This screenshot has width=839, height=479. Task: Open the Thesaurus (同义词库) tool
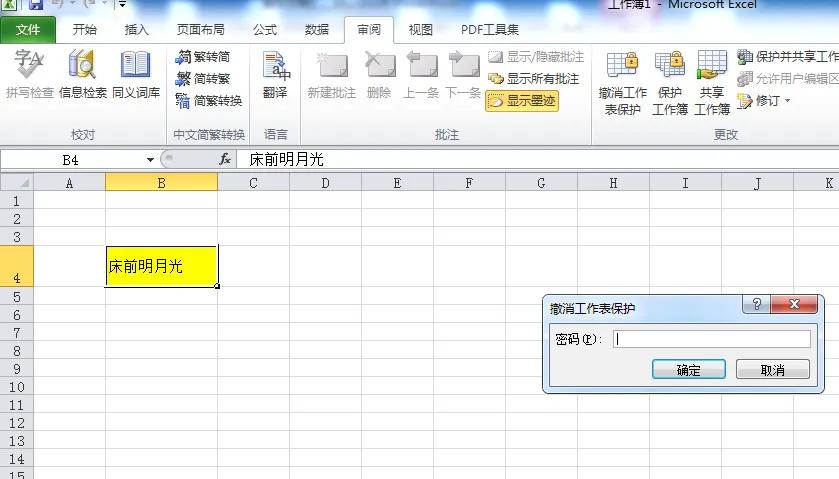[x=136, y=74]
